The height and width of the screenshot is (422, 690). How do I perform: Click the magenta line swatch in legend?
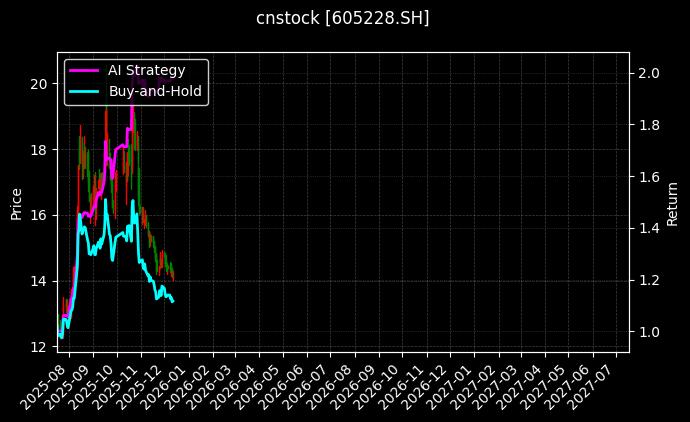pos(84,70)
